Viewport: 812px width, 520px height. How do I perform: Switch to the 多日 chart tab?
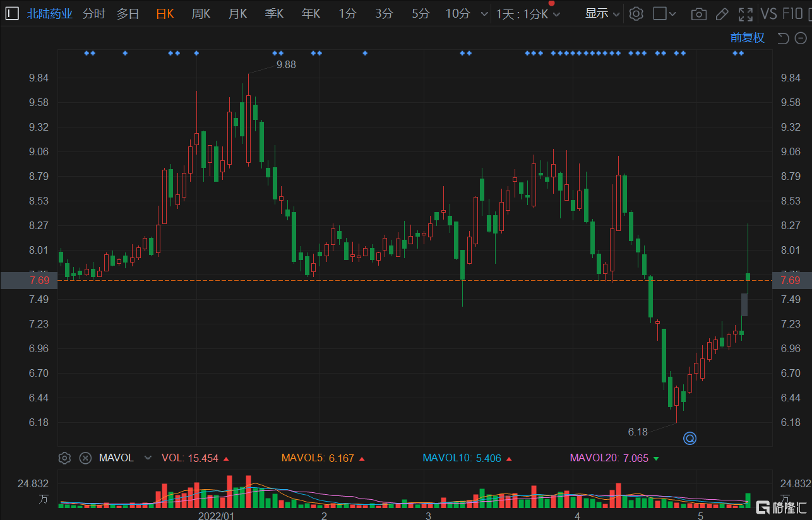(x=128, y=13)
